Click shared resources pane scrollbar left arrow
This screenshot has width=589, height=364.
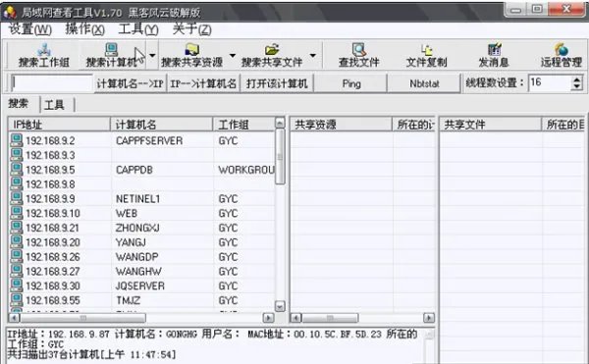tap(295, 318)
